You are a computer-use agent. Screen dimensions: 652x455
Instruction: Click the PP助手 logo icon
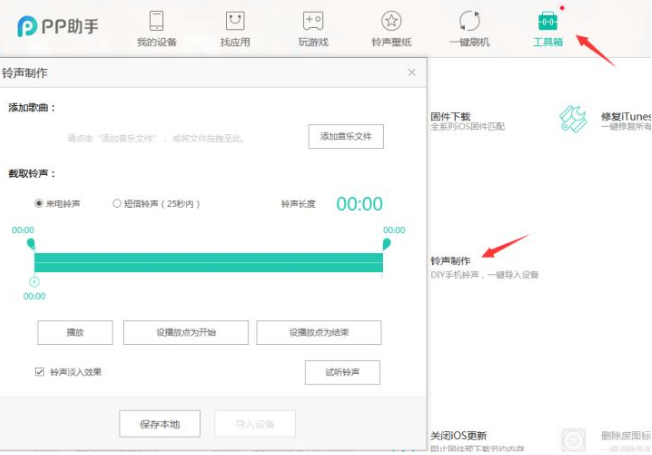pos(28,25)
